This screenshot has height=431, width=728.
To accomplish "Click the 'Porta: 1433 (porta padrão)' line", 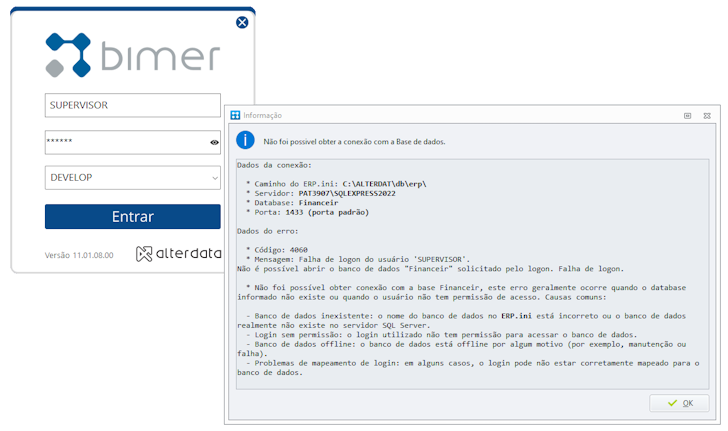I will pyautogui.click(x=307, y=212).
